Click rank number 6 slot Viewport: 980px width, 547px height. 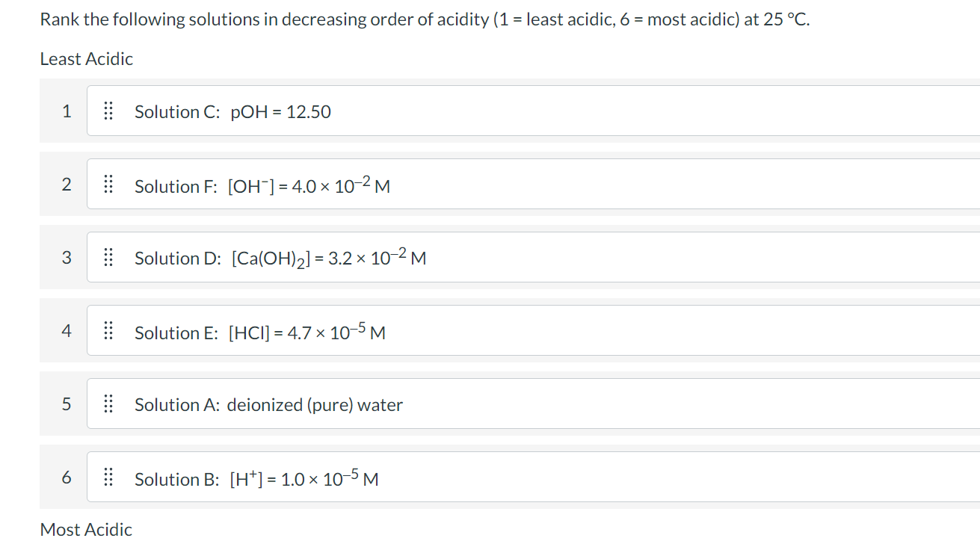click(67, 478)
